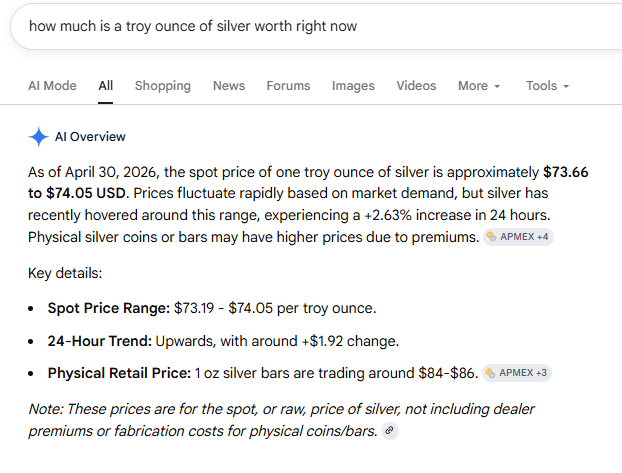
Task: Click the link icon after the note
Action: coord(390,431)
